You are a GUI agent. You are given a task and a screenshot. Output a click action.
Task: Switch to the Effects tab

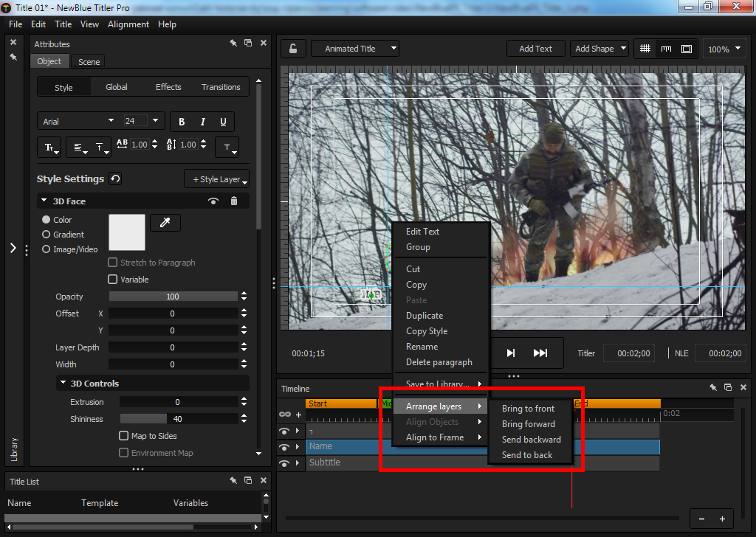[x=168, y=87]
